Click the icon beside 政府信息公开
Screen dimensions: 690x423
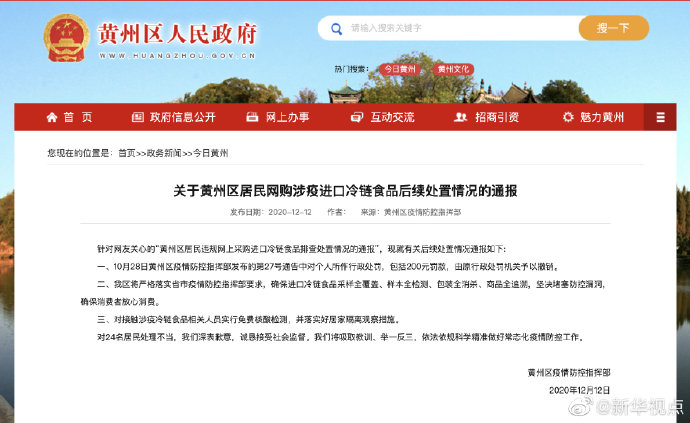138,117
